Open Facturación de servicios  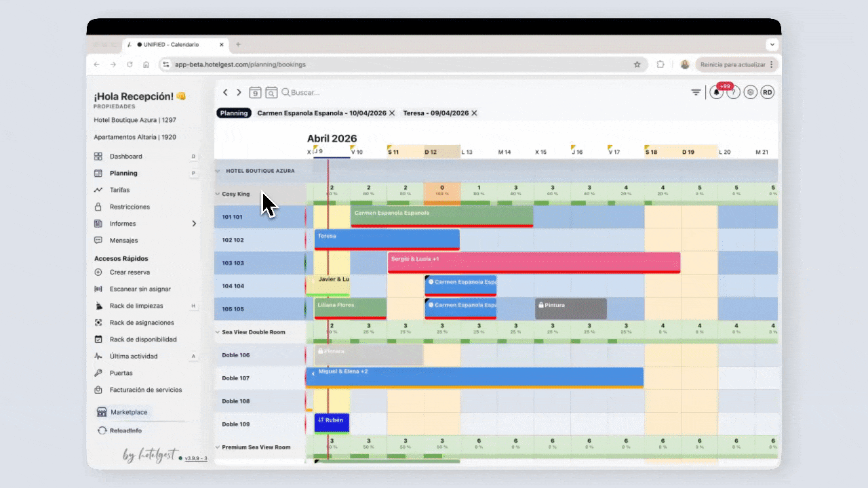point(146,390)
